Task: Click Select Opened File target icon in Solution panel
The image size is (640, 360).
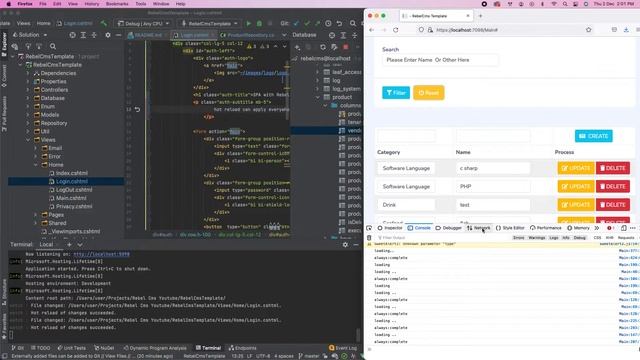Action: coord(72,35)
